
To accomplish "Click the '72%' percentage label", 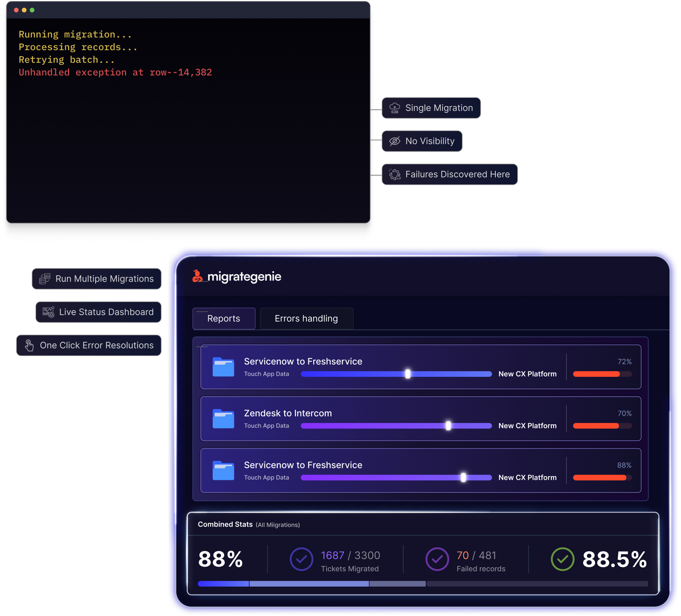I will (x=624, y=362).
